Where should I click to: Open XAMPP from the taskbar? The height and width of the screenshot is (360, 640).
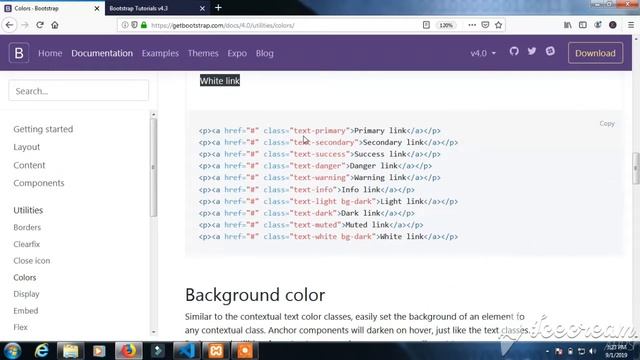pos(216,351)
